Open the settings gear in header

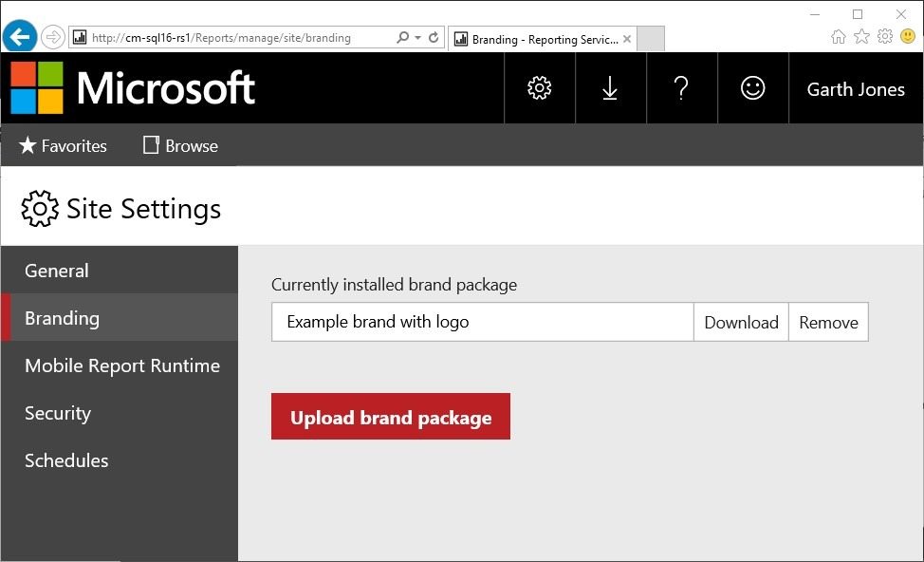[x=539, y=88]
